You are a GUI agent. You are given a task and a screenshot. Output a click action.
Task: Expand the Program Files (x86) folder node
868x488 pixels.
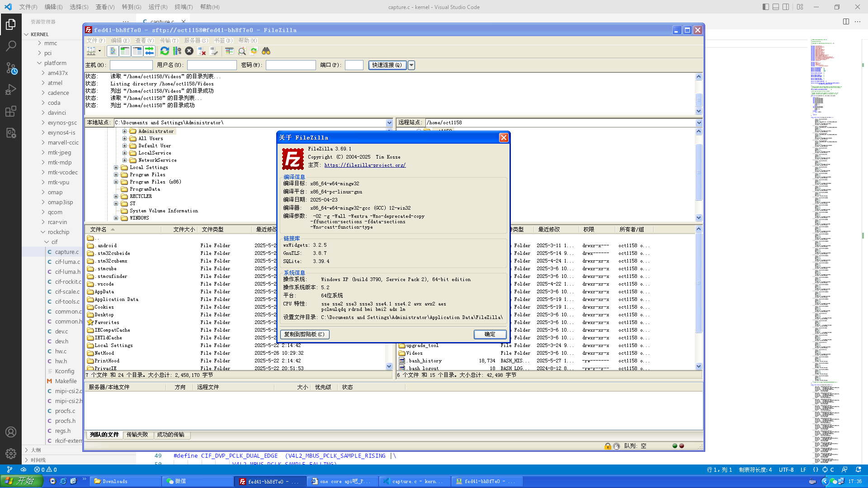(x=116, y=182)
